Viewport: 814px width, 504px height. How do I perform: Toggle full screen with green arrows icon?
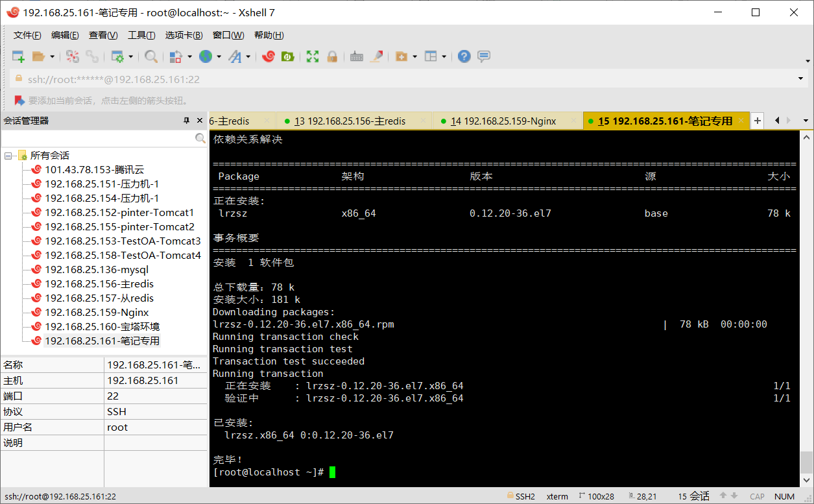pyautogui.click(x=313, y=56)
